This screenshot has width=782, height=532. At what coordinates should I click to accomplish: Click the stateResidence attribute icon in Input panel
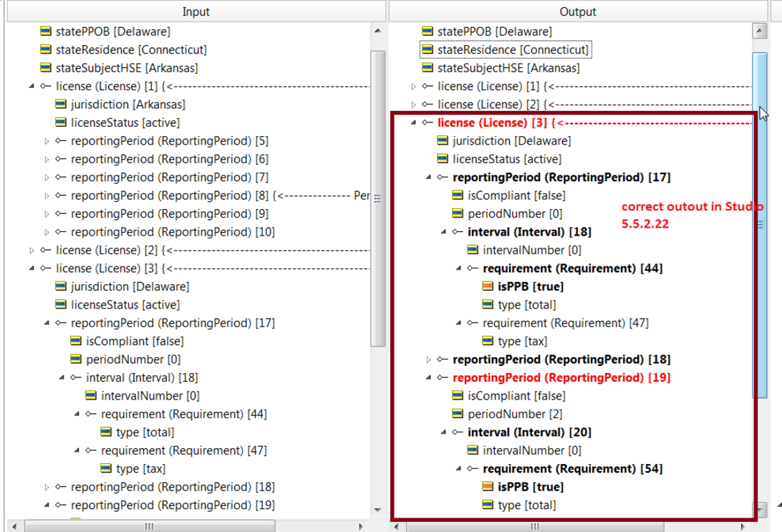(45, 50)
